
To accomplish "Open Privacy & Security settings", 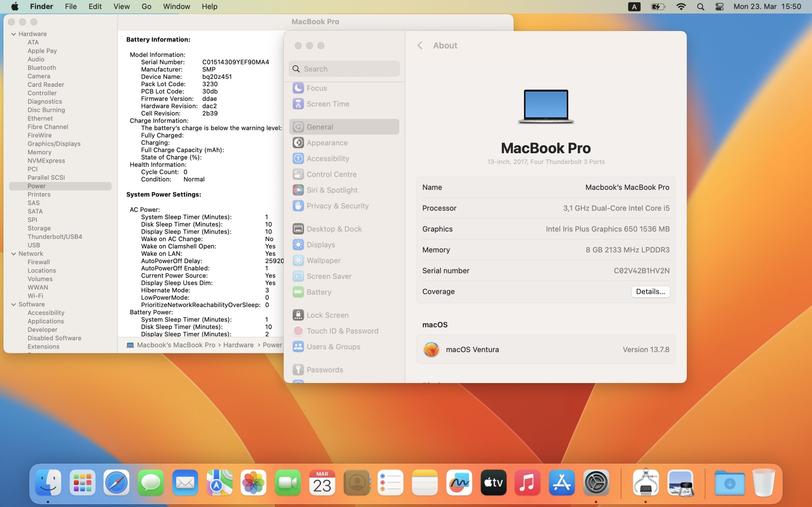I will pos(337,206).
